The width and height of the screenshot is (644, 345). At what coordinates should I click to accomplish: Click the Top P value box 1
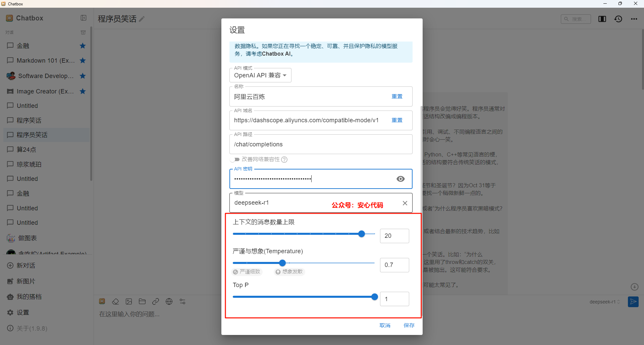click(x=394, y=299)
